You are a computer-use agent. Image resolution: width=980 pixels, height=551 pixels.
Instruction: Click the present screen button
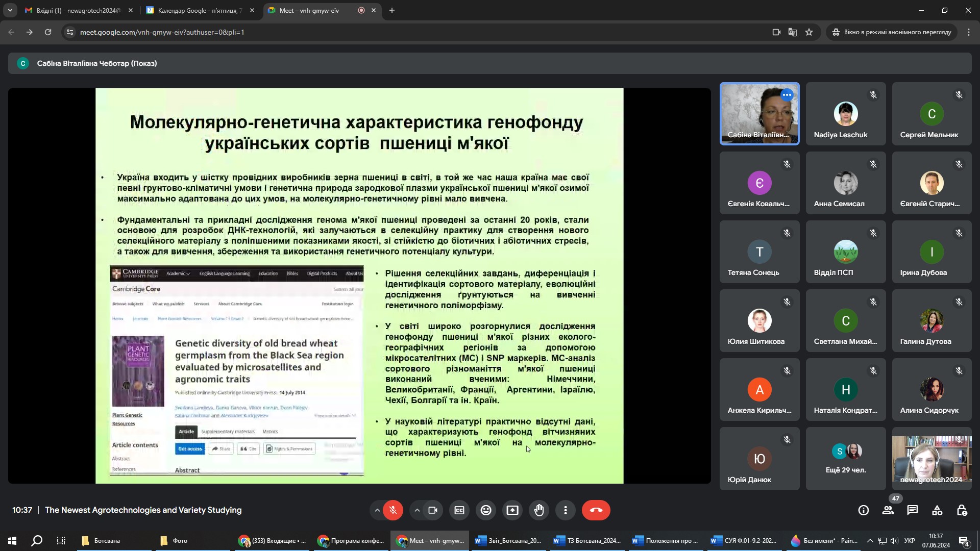512,510
